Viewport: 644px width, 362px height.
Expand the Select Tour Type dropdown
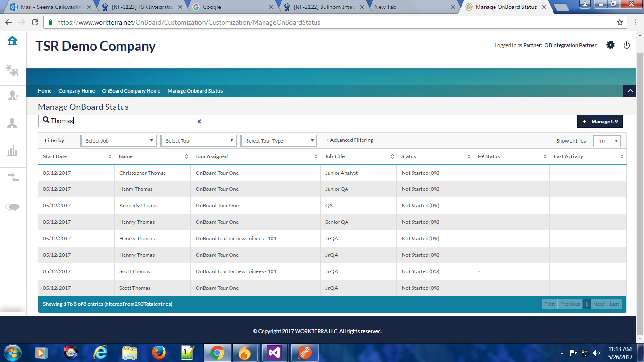pos(279,140)
